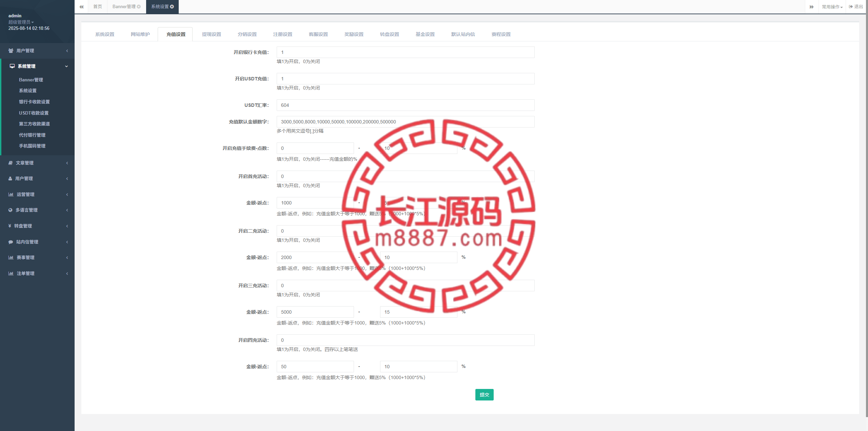Click the 提交 submit button
Viewport: 868px width, 431px height.
click(484, 395)
